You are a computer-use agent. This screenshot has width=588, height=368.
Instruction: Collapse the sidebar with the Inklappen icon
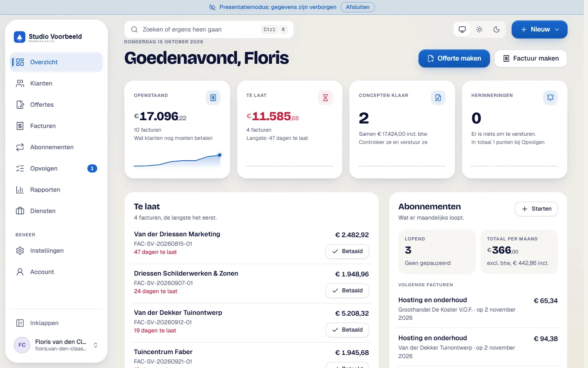click(x=20, y=323)
